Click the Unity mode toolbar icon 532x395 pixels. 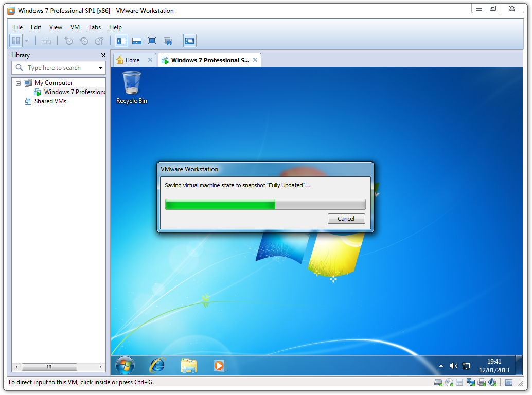tap(167, 41)
